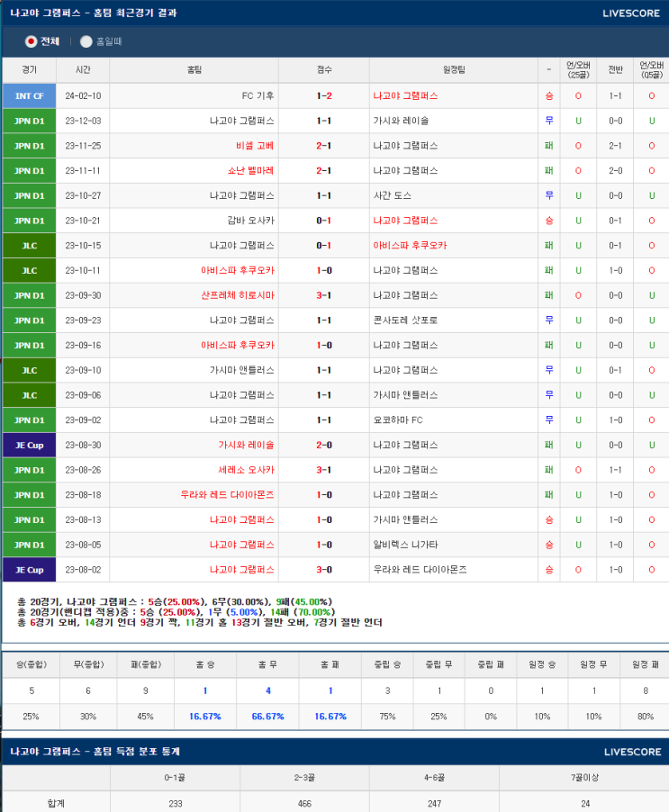Open 우라와 레드 다이아몬즈 home team on 23-08-18
Image resolution: width=669 pixels, height=812 pixels.
pos(227,495)
